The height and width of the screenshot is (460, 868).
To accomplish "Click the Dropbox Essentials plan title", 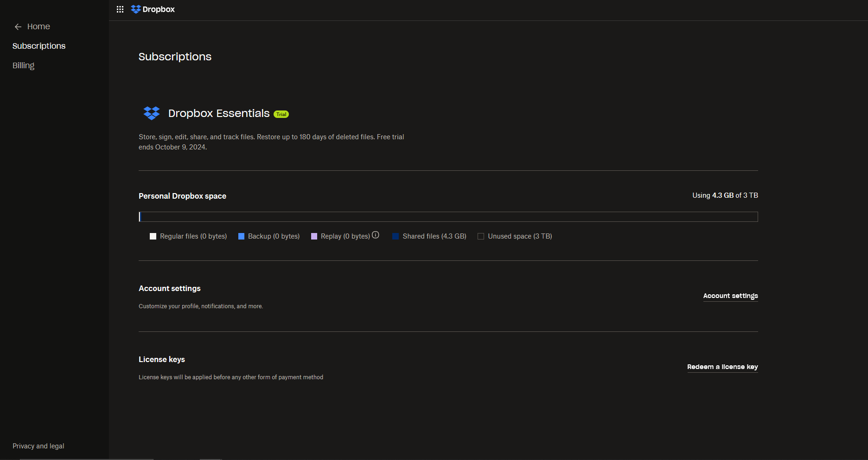I will [x=218, y=113].
